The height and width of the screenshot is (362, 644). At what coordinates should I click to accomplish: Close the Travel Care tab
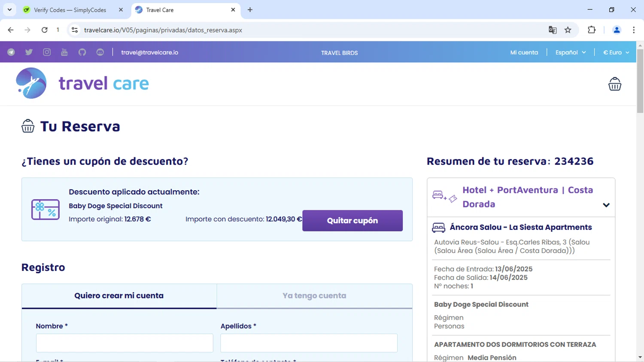pyautogui.click(x=233, y=10)
